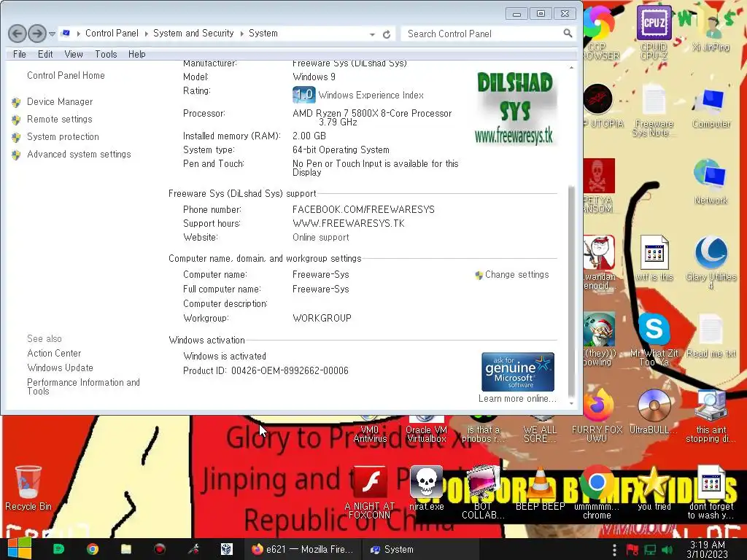
Task: Click the genuine Microsoft software badge
Action: pos(518,372)
